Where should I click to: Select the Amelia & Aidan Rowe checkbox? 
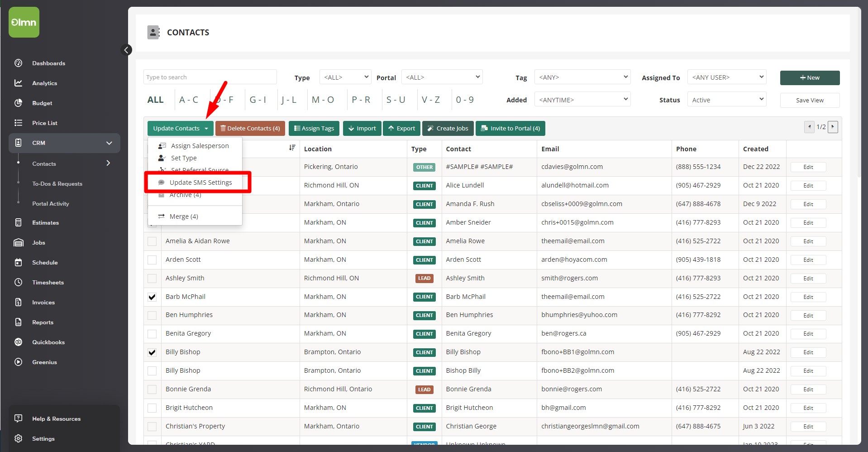(152, 241)
